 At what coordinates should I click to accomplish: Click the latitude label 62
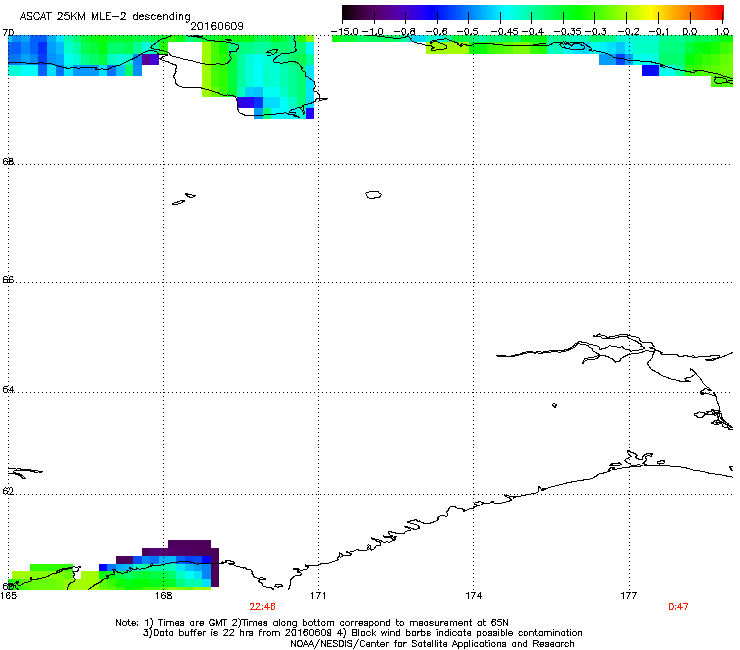[x=8, y=491]
